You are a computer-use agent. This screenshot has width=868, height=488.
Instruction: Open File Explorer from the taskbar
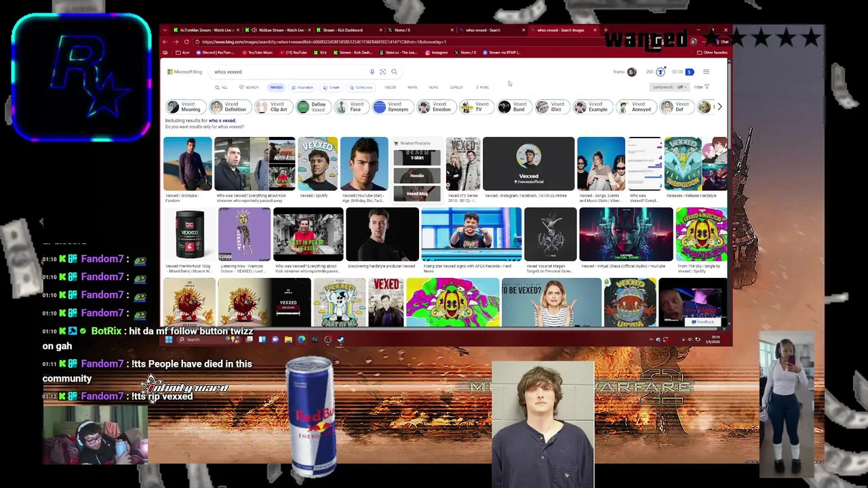(x=288, y=340)
